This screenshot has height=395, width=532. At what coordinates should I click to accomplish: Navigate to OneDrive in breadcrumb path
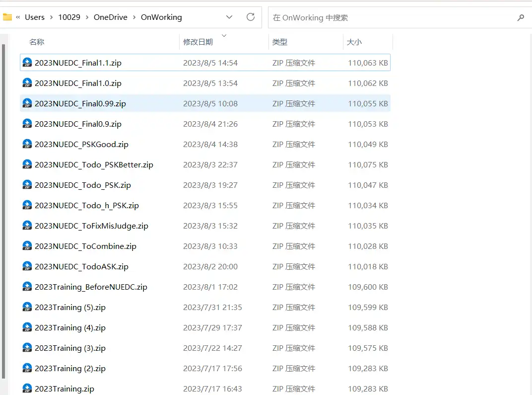point(111,17)
